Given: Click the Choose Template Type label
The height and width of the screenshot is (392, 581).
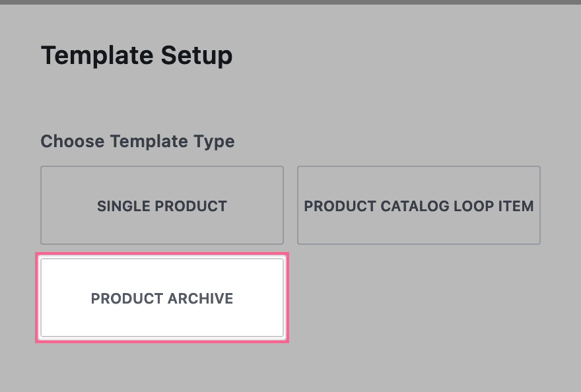Looking at the screenshot, I should [x=137, y=141].
